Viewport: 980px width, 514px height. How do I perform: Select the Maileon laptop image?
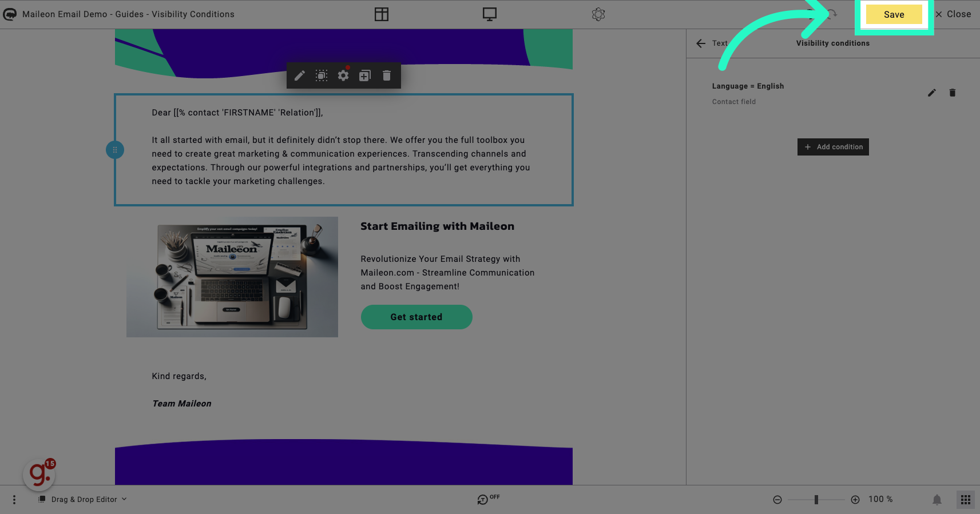pos(232,277)
